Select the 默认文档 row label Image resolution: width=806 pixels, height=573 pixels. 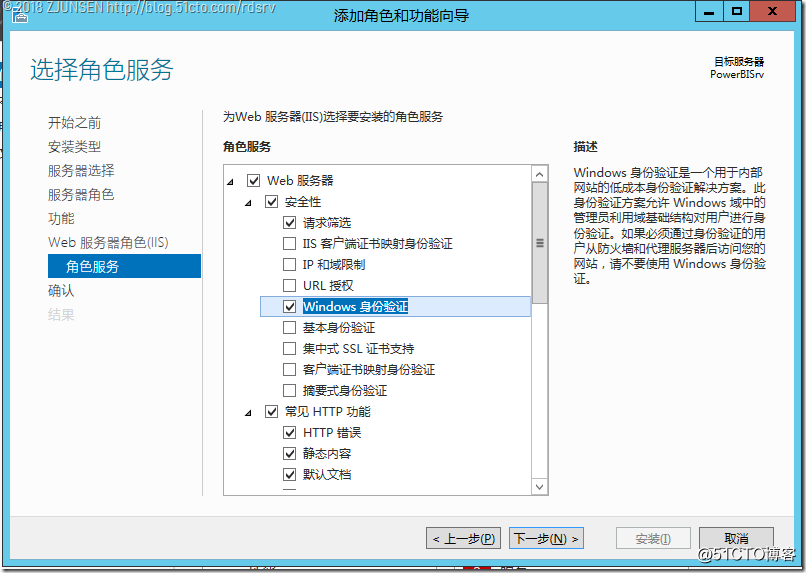[327, 474]
